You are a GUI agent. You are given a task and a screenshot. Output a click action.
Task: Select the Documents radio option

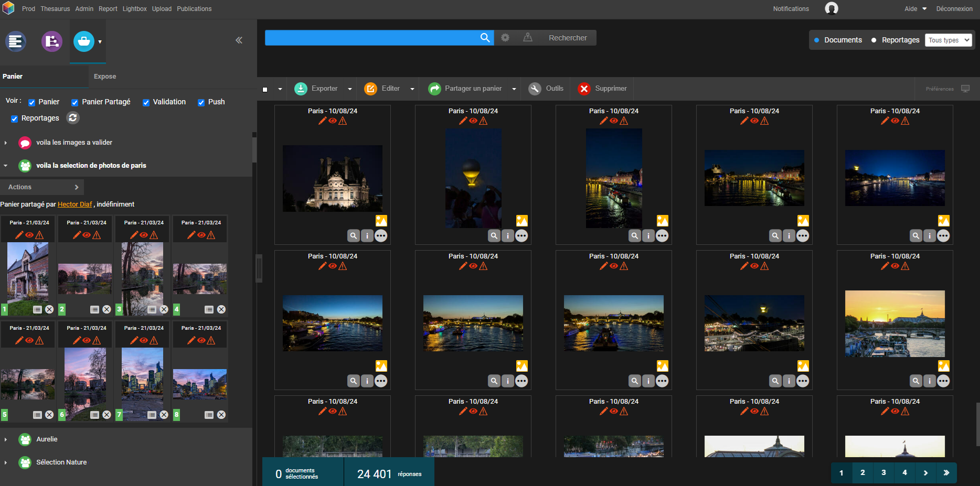pos(817,40)
